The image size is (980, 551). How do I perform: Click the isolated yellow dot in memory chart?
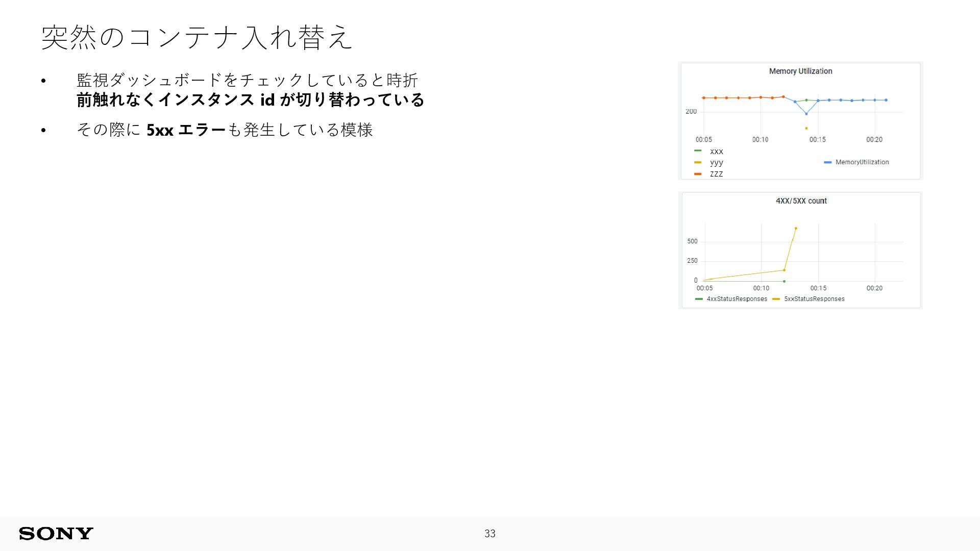(806, 129)
